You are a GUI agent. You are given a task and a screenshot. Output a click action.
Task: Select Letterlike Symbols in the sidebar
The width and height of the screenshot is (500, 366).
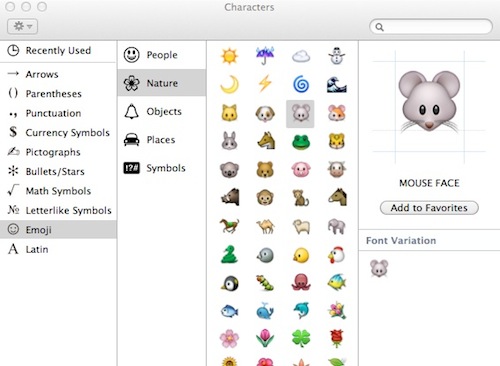(58, 210)
